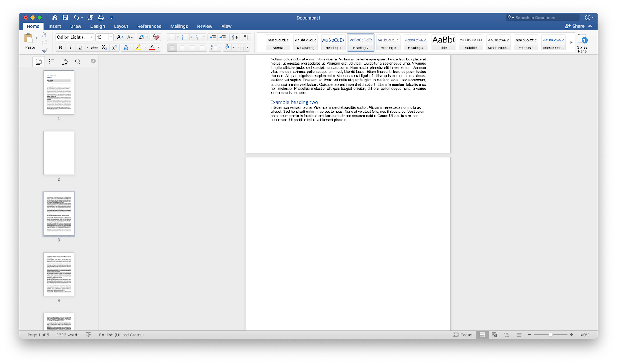The image size is (617, 364).
Task: Apply the Heading 1 style
Action: pyautogui.click(x=333, y=42)
